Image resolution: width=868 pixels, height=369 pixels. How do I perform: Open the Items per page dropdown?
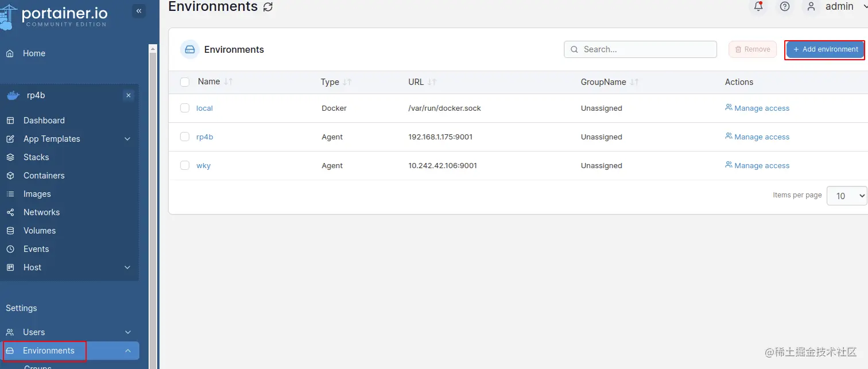846,196
